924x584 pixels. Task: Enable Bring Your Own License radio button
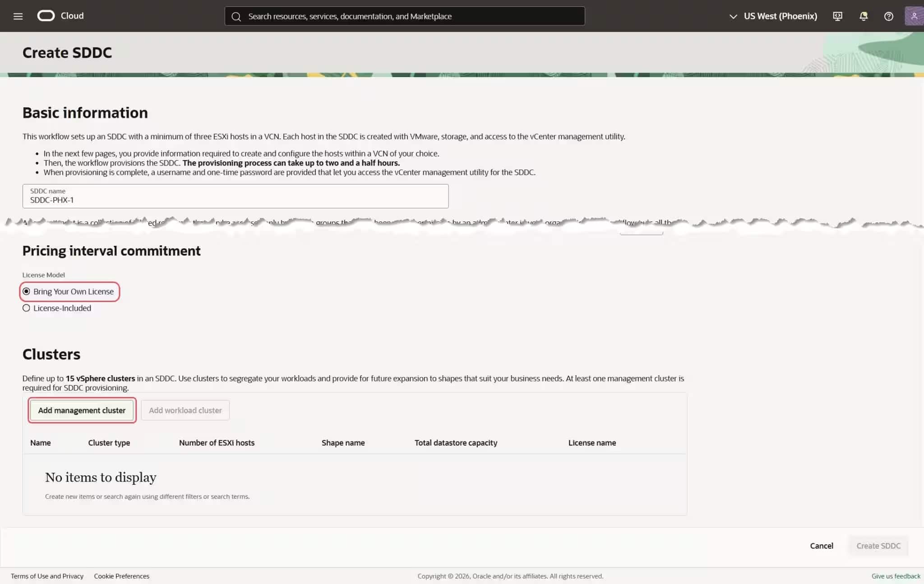click(x=27, y=291)
